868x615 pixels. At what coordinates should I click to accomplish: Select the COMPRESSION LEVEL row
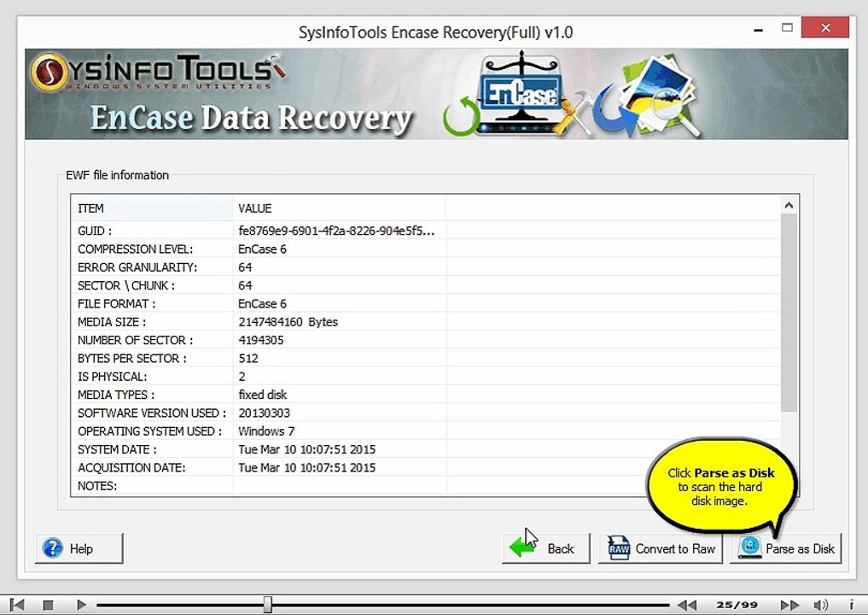[426, 249]
